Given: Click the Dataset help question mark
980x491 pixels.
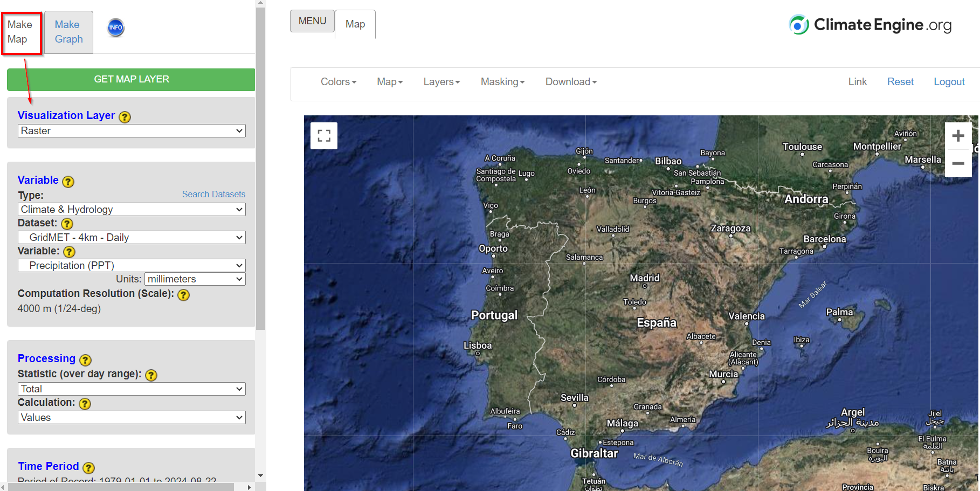Looking at the screenshot, I should [67, 224].
